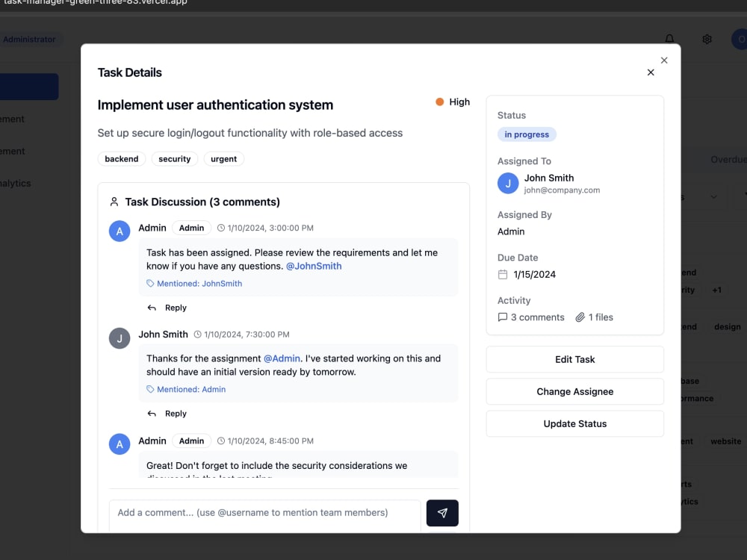This screenshot has width=747, height=560.
Task: Open settings gear icon in header
Action: 707,39
